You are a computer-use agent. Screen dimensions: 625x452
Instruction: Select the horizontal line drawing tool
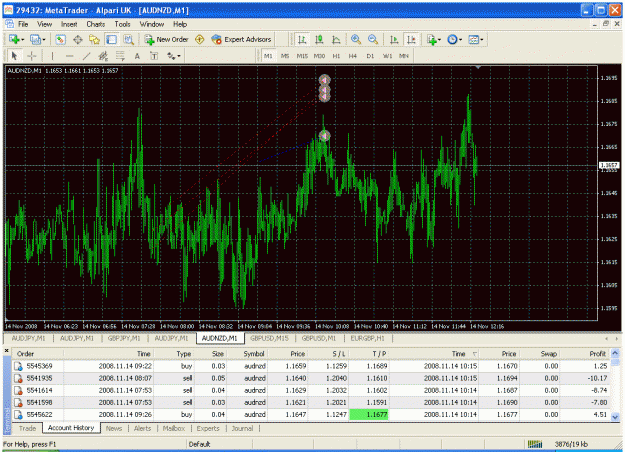coord(69,56)
